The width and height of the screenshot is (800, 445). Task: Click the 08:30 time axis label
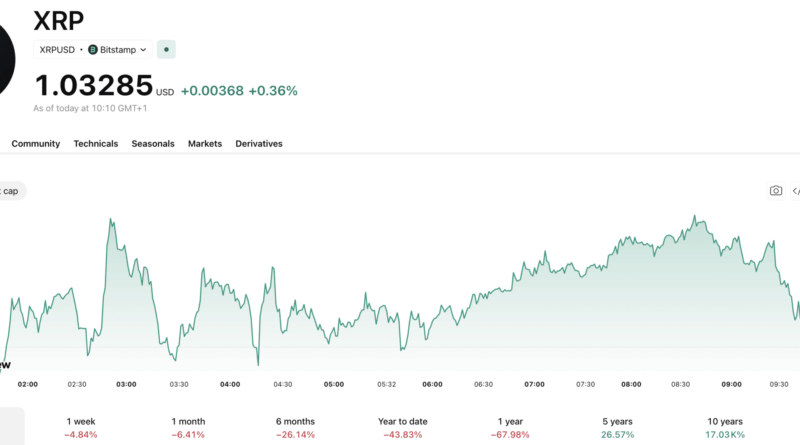pyautogui.click(x=680, y=384)
